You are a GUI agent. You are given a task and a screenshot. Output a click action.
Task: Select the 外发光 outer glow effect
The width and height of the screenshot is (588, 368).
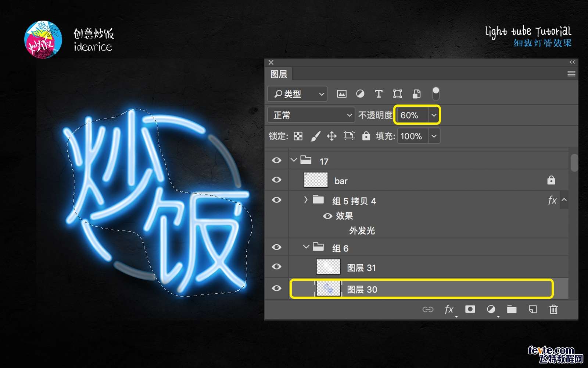362,231
